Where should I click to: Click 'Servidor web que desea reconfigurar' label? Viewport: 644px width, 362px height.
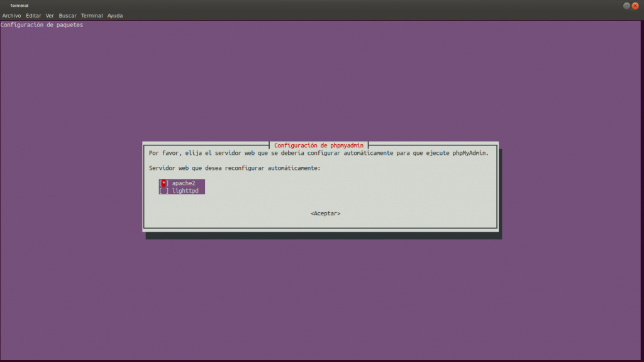point(235,168)
